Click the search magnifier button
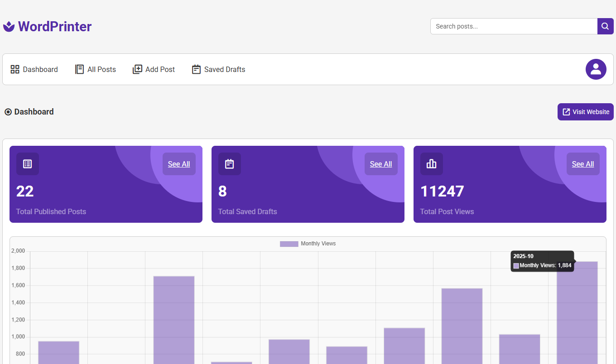616x364 pixels. point(605,26)
